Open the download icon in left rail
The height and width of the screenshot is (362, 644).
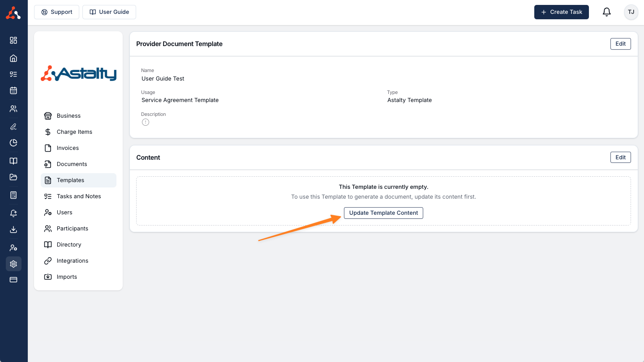(13, 230)
